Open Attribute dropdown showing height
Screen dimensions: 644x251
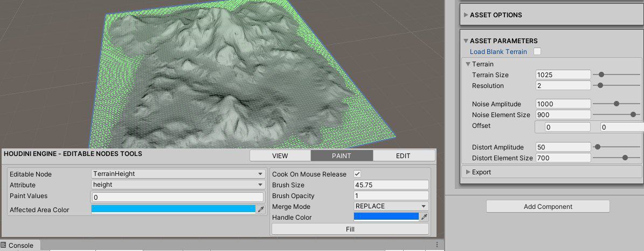click(x=178, y=185)
